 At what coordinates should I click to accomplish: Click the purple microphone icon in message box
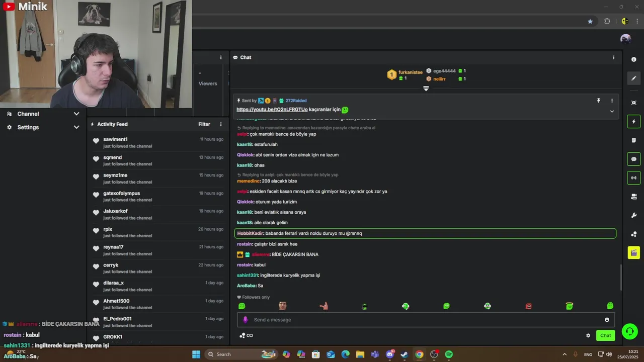[x=246, y=320]
